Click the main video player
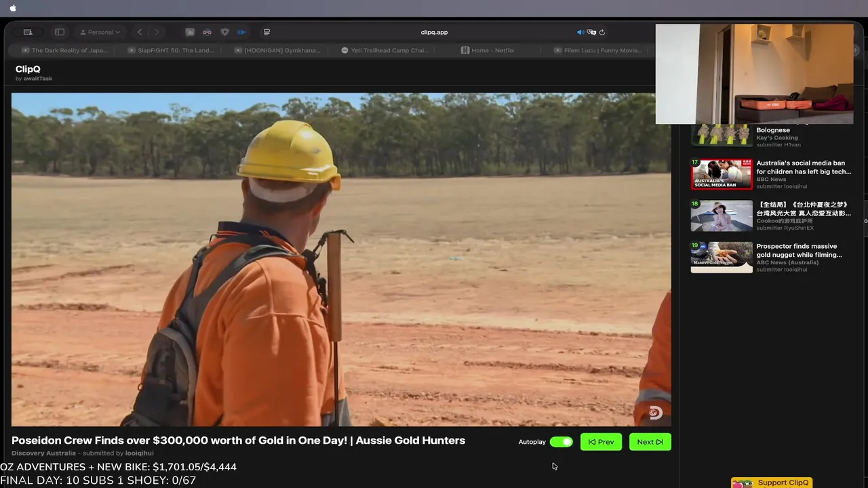Screen dimensions: 868x488 coord(341,260)
